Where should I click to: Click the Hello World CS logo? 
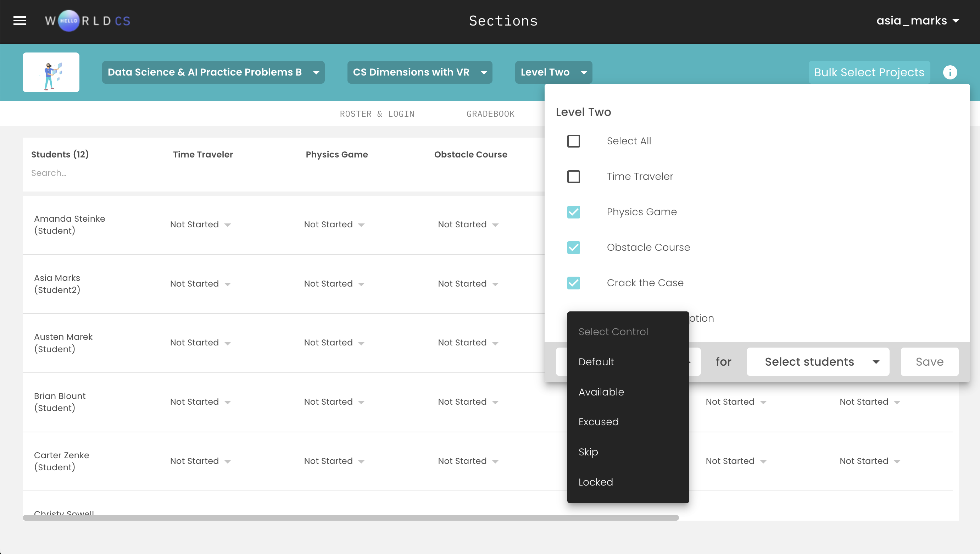[88, 21]
